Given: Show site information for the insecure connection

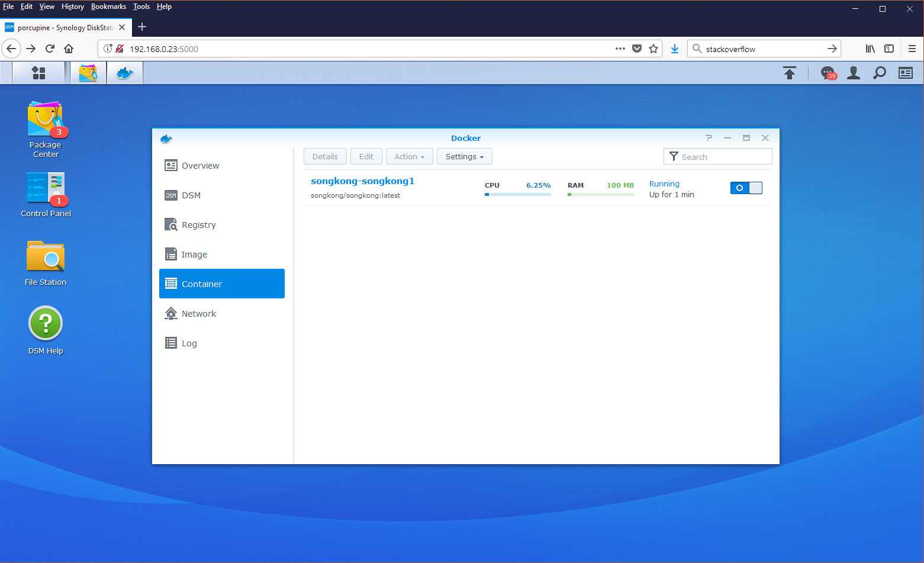Looking at the screenshot, I should (x=108, y=49).
